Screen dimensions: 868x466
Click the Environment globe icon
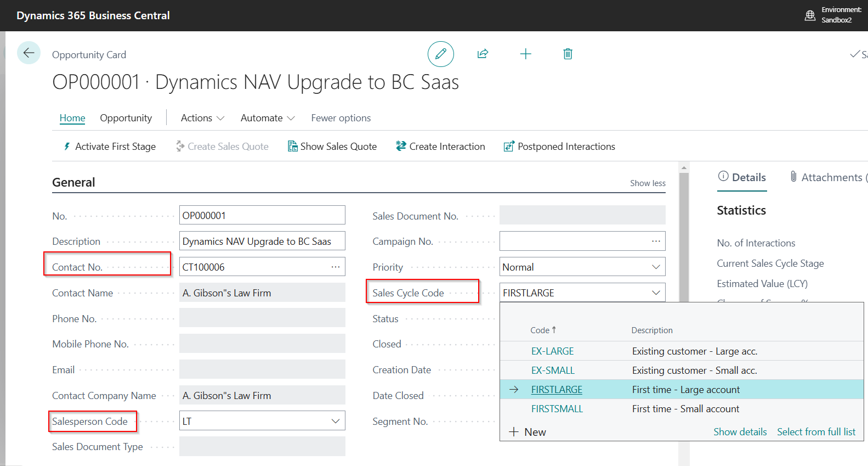click(810, 15)
